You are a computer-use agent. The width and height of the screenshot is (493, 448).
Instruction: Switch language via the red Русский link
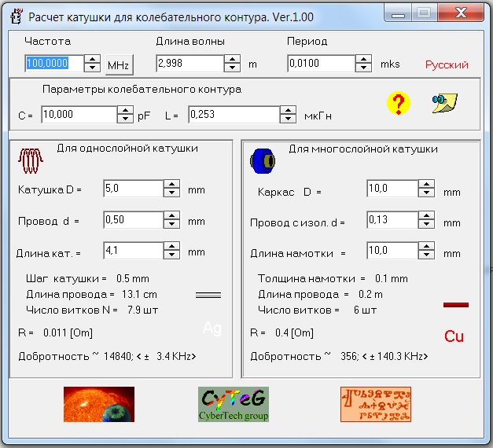447,64
